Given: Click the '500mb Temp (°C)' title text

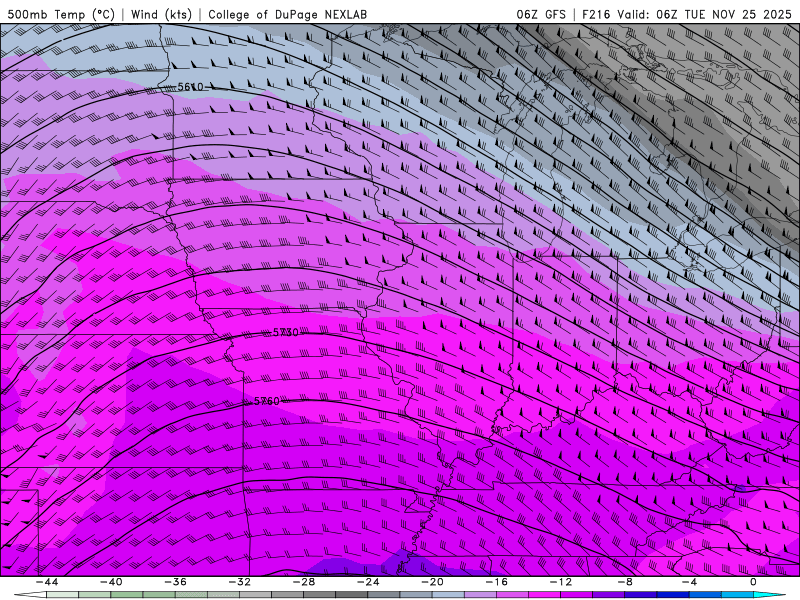Looking at the screenshot, I should (61, 14).
